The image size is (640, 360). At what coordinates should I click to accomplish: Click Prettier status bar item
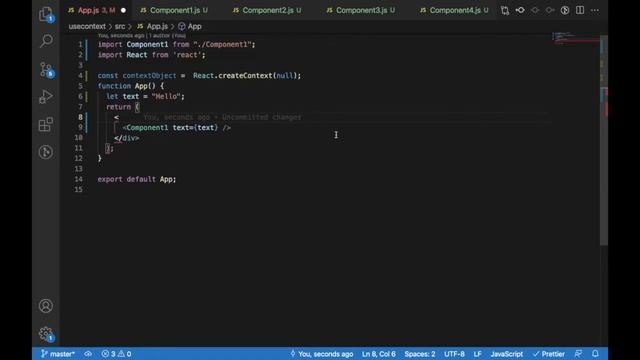pos(549,354)
